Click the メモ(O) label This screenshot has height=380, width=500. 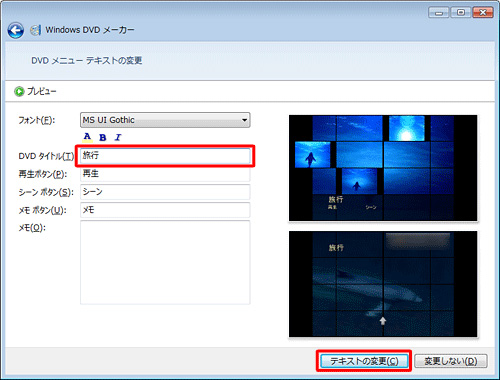click(x=32, y=228)
